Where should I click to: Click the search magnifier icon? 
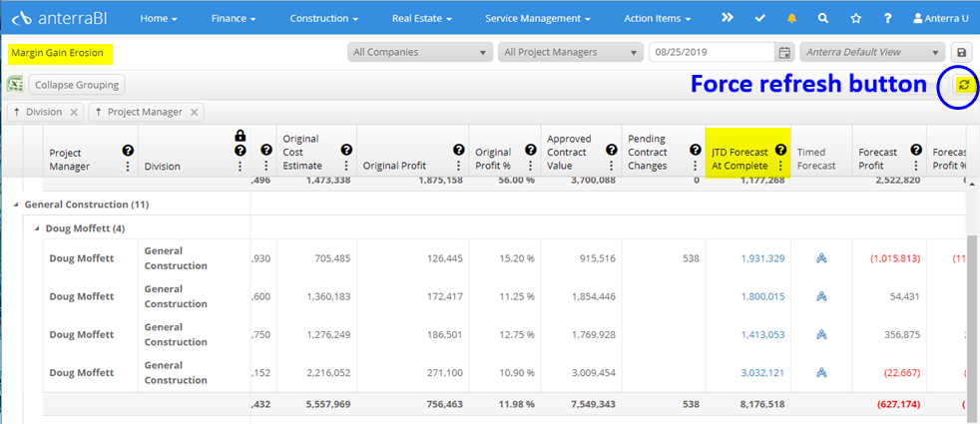(822, 18)
